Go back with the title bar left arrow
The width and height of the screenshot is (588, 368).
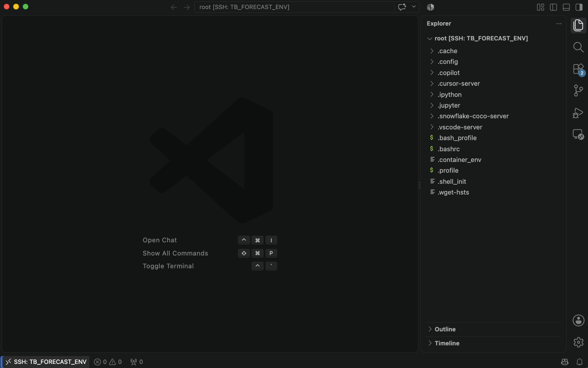(x=174, y=7)
